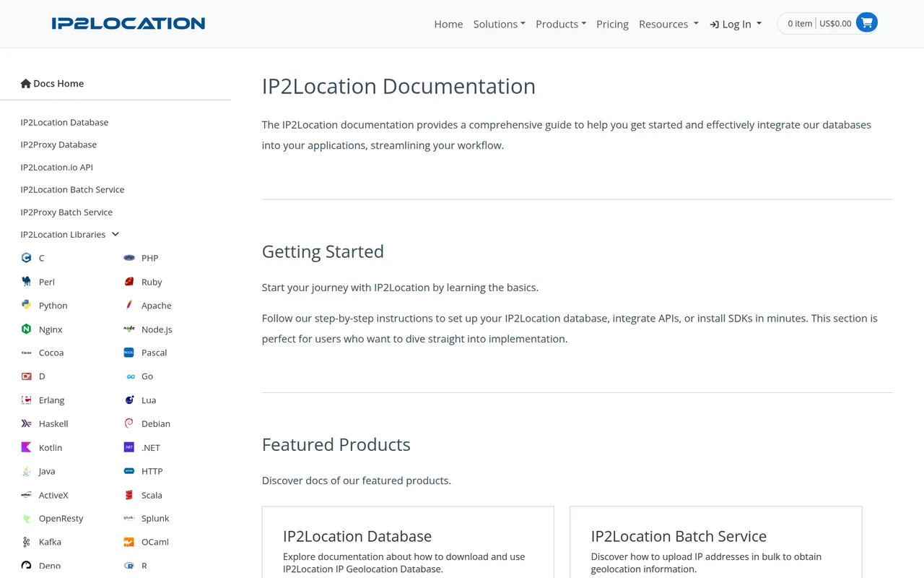Open IP2Location.io API sidebar link
This screenshot has height=578, width=924.
point(57,167)
